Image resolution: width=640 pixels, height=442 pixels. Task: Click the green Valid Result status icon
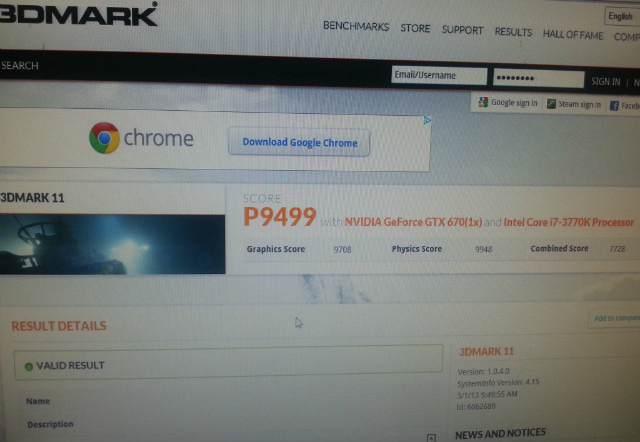(29, 366)
